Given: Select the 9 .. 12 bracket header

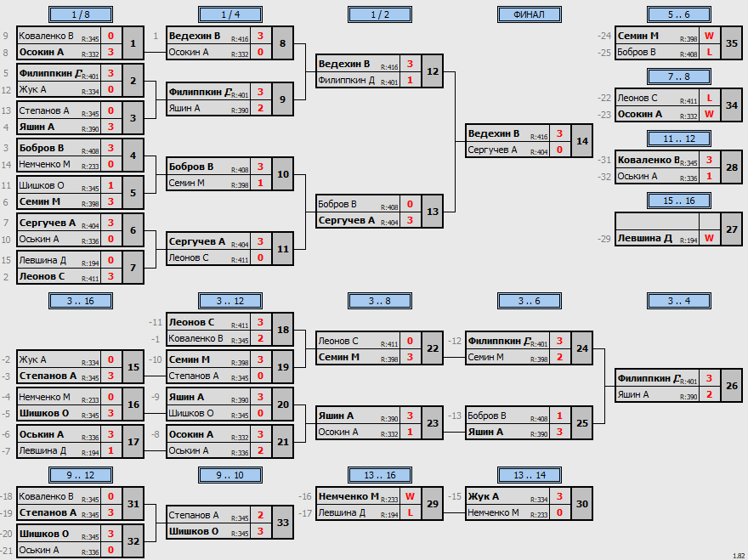Looking at the screenshot, I should (81, 475).
